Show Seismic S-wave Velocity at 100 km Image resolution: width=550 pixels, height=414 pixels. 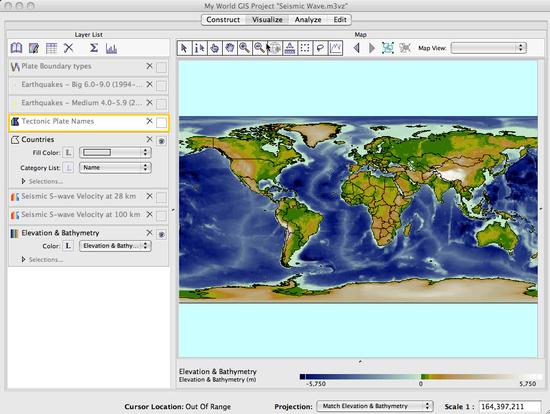(161, 216)
